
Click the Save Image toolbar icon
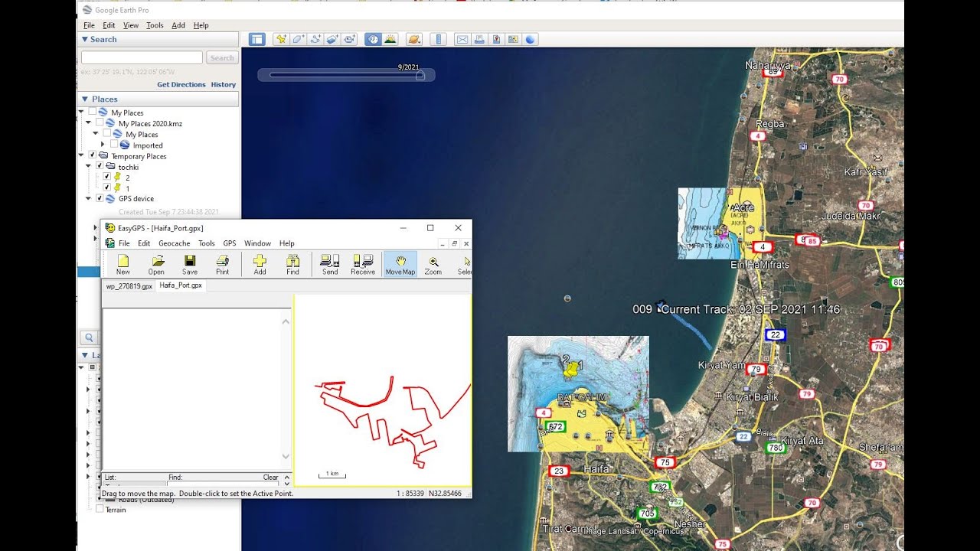click(496, 39)
